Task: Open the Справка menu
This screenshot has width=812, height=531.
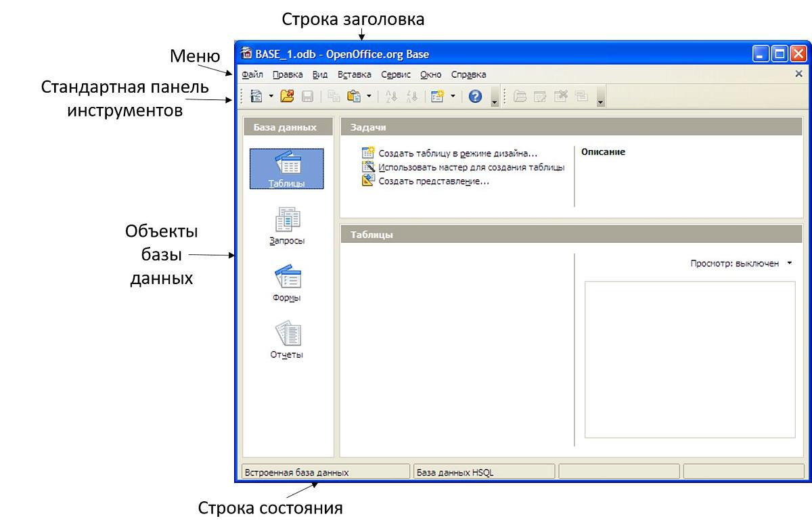Action: pyautogui.click(x=468, y=74)
